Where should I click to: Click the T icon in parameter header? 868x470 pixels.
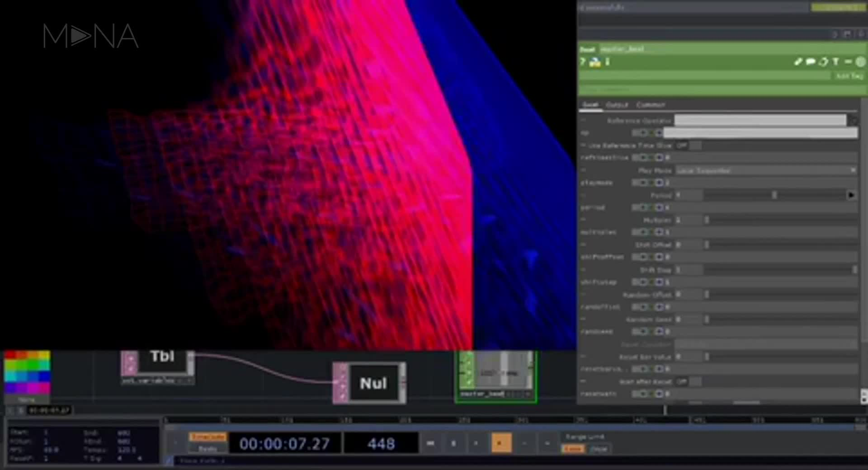pos(836,62)
